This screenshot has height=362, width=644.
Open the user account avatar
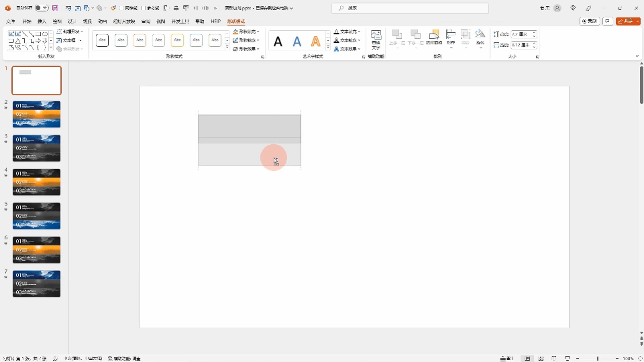click(557, 8)
